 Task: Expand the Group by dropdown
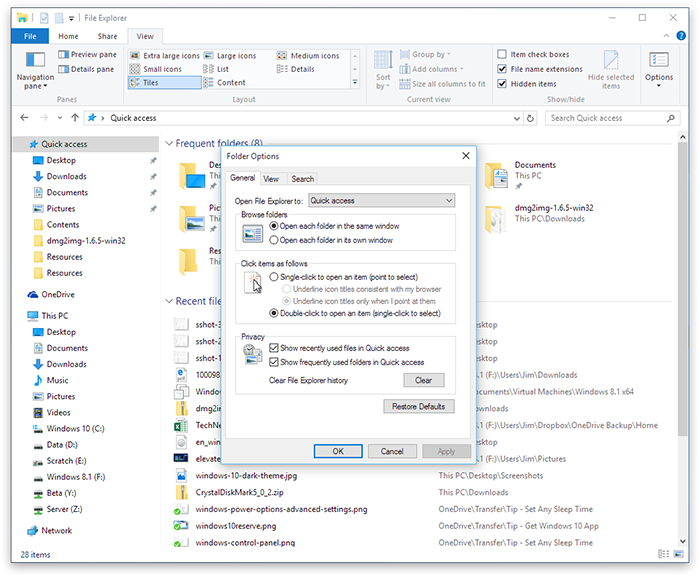click(430, 55)
